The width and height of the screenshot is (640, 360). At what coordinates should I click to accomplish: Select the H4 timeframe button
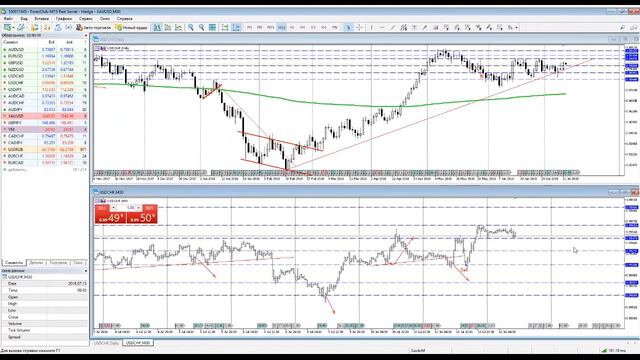(x=302, y=27)
